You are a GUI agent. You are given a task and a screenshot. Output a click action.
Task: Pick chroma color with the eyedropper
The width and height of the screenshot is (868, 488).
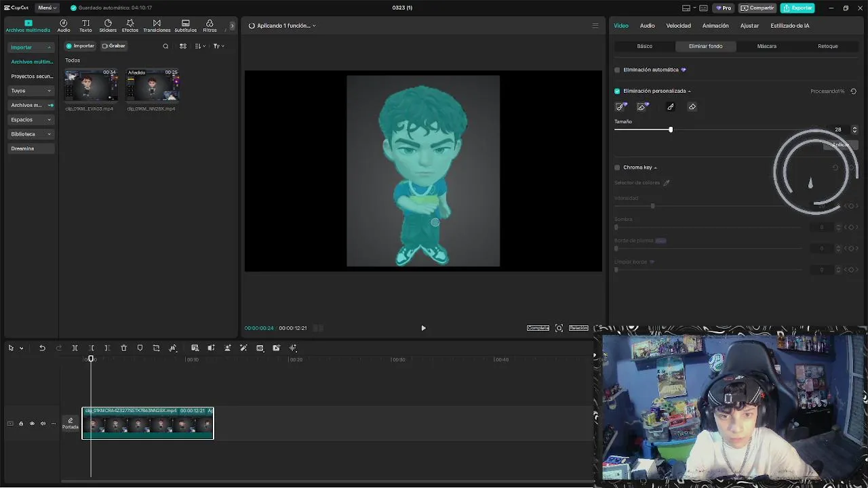pyautogui.click(x=667, y=182)
